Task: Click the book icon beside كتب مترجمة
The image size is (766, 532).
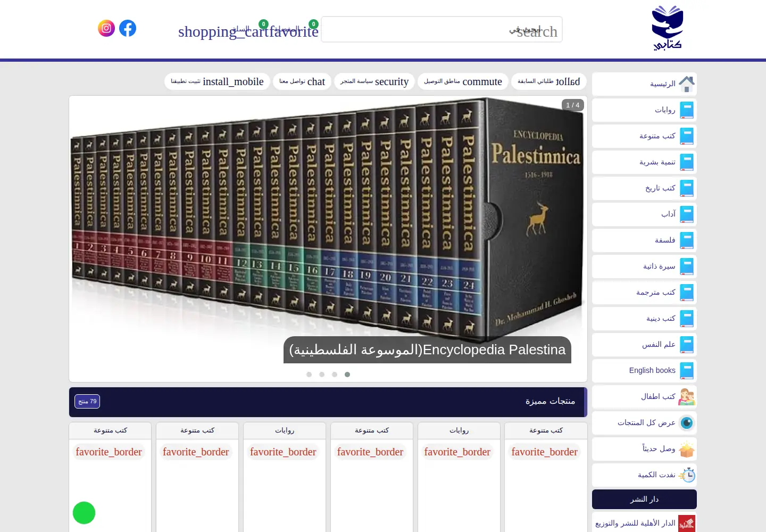Action: tap(687, 293)
